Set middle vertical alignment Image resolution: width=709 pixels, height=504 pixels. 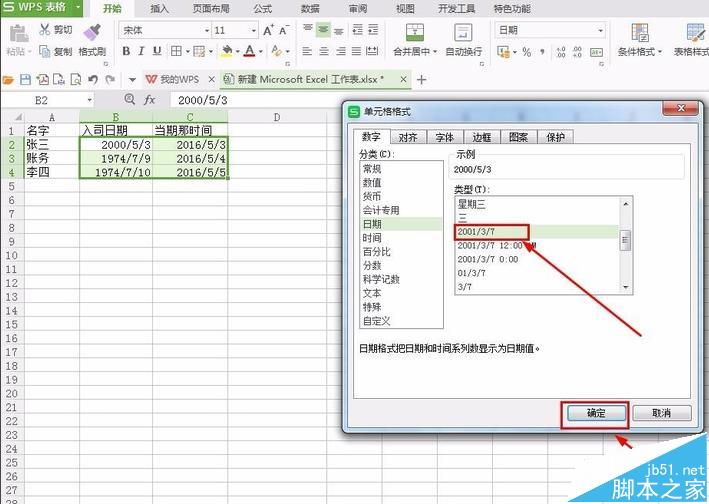323,30
